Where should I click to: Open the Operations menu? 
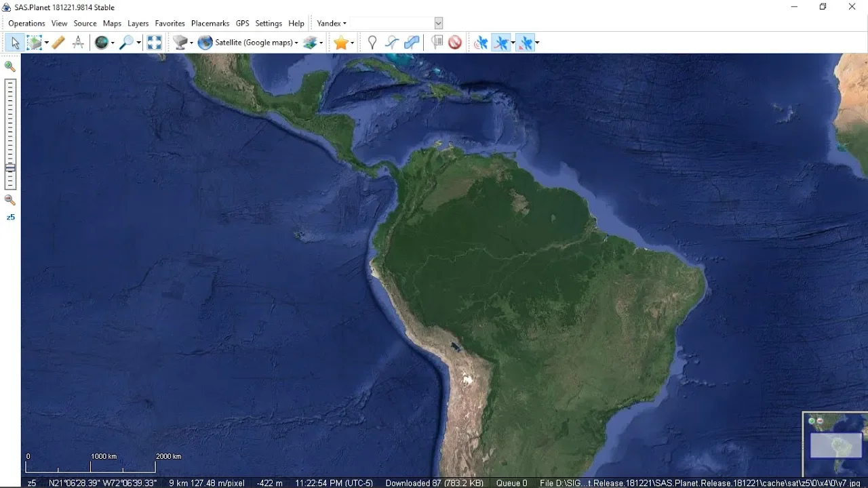click(26, 23)
